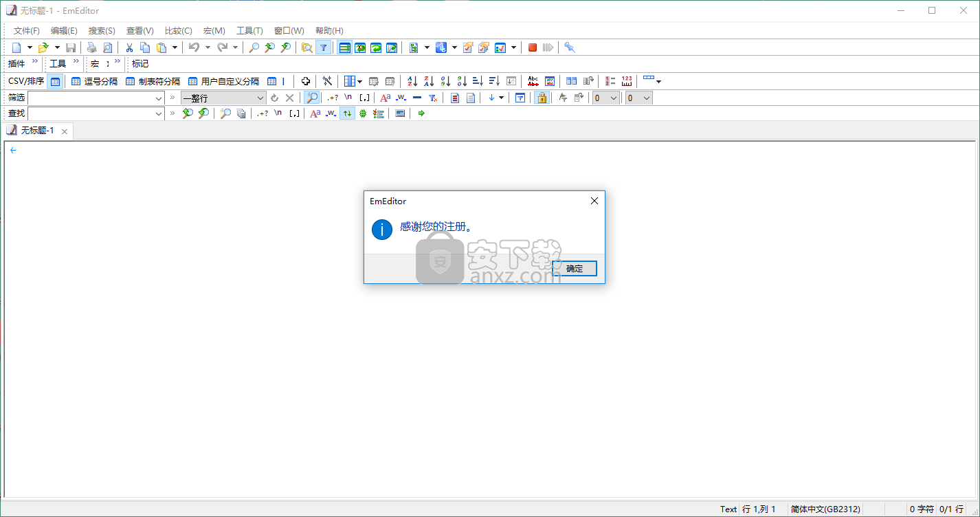Click the Find in Files icon
The width and height of the screenshot is (980, 517).
[x=307, y=47]
